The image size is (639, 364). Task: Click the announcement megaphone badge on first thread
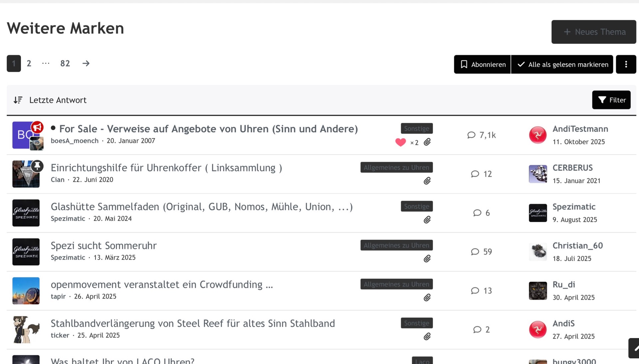coord(37,127)
